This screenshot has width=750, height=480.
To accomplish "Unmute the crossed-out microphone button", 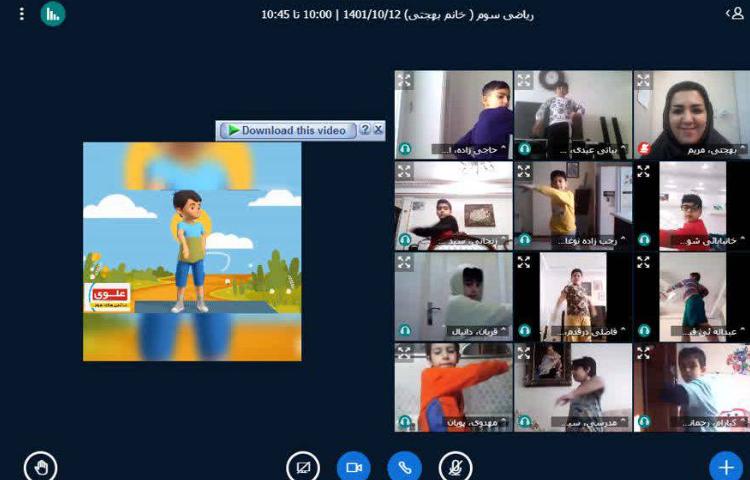I will coord(455,467).
